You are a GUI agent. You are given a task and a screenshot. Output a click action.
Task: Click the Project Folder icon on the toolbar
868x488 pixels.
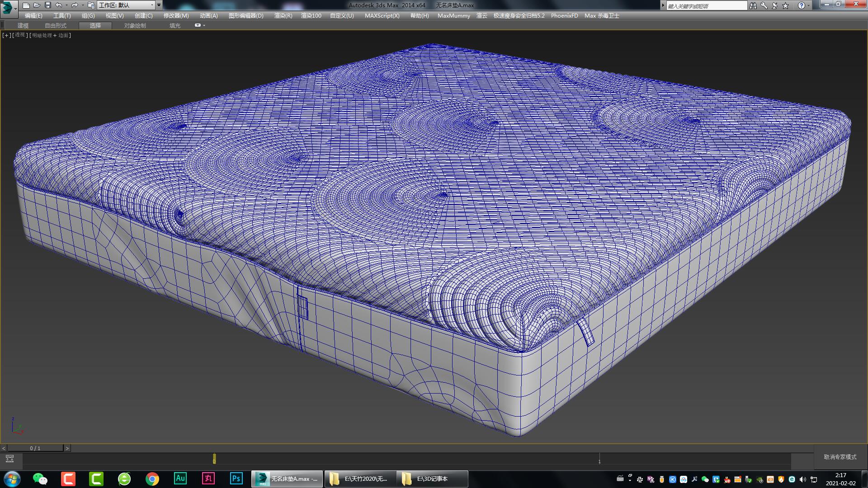(91, 5)
